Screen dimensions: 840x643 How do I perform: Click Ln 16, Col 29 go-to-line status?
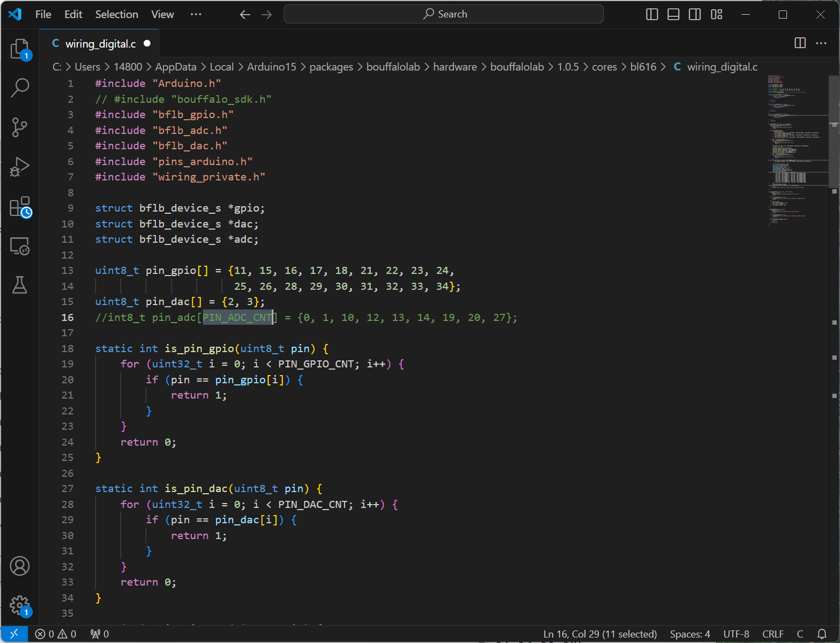(600, 634)
